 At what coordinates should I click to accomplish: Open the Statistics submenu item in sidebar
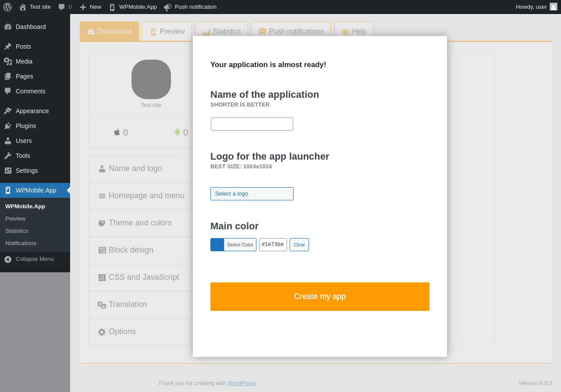tap(17, 231)
